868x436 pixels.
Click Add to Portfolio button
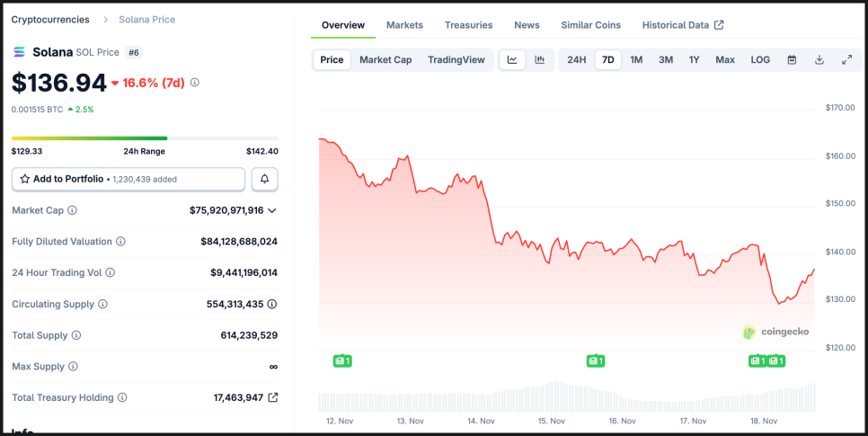tap(128, 179)
